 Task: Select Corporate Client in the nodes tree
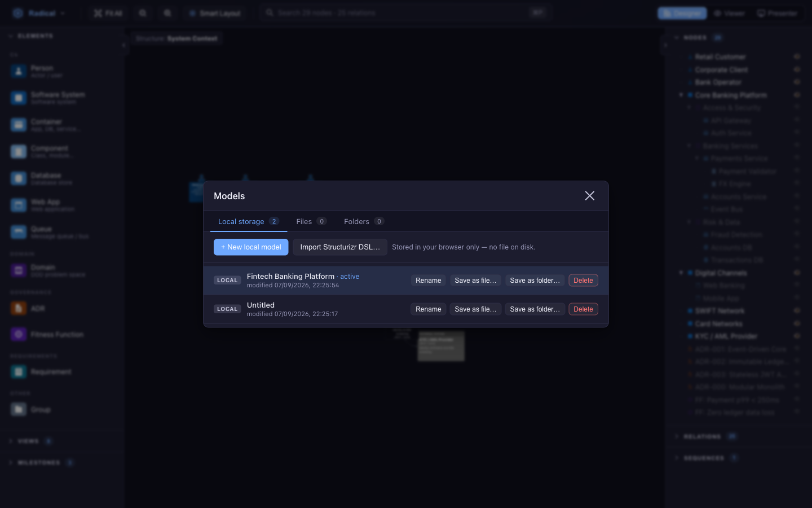(x=721, y=70)
